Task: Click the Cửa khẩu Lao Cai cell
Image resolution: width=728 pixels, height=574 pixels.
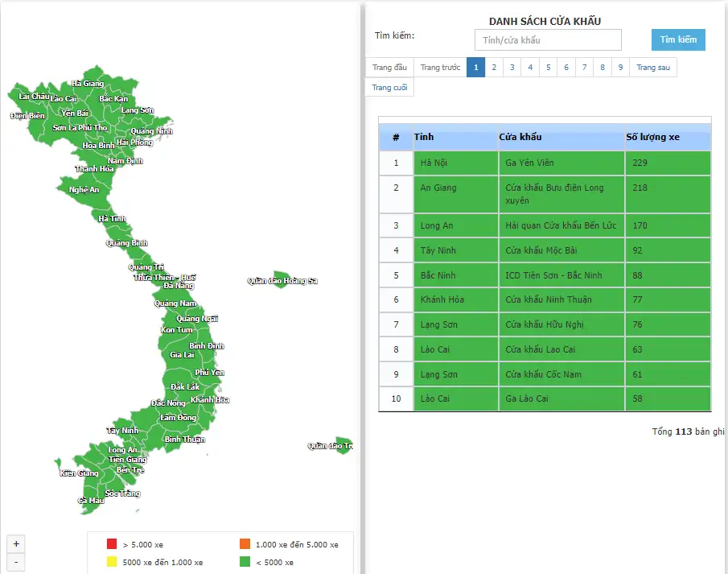Action: pyautogui.click(x=561, y=349)
